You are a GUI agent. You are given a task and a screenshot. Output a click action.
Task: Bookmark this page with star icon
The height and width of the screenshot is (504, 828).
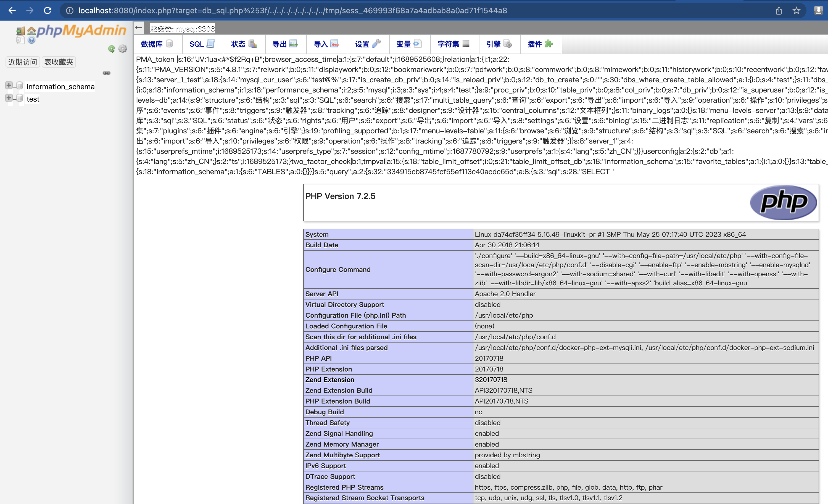[796, 11]
